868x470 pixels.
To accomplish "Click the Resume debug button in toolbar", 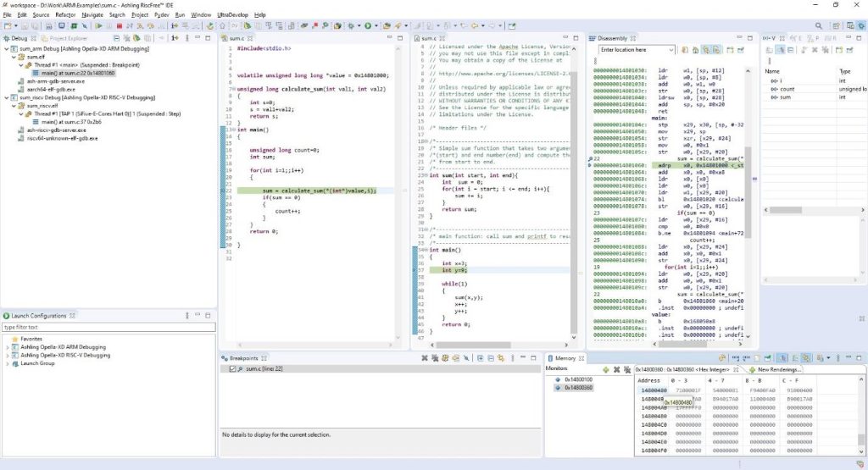I will 98,25.
